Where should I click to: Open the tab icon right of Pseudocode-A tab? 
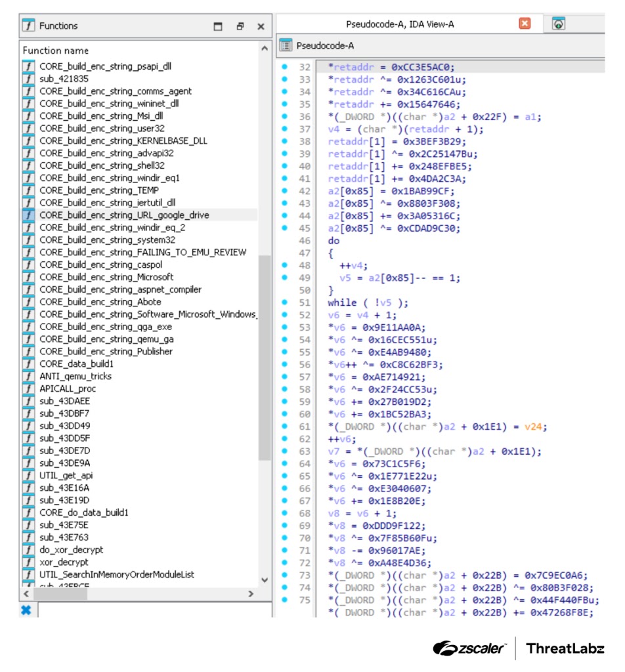(558, 24)
